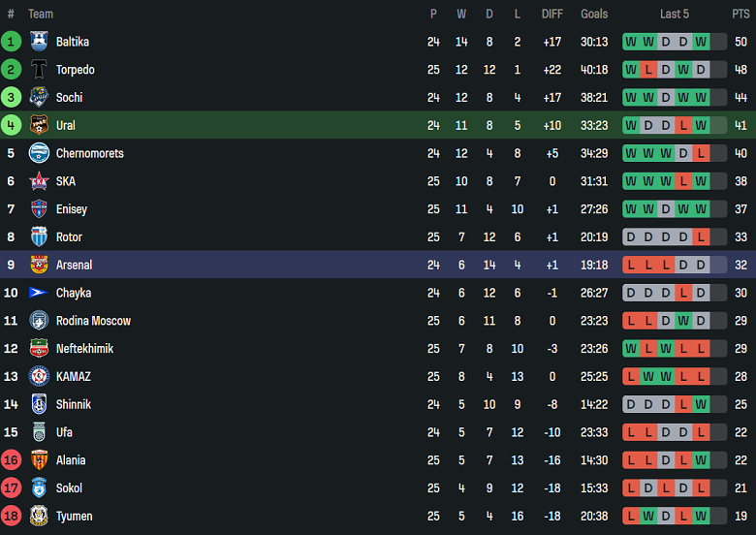Click the Arsenal club crest icon
Screen dimensions: 756x535
pos(39,266)
